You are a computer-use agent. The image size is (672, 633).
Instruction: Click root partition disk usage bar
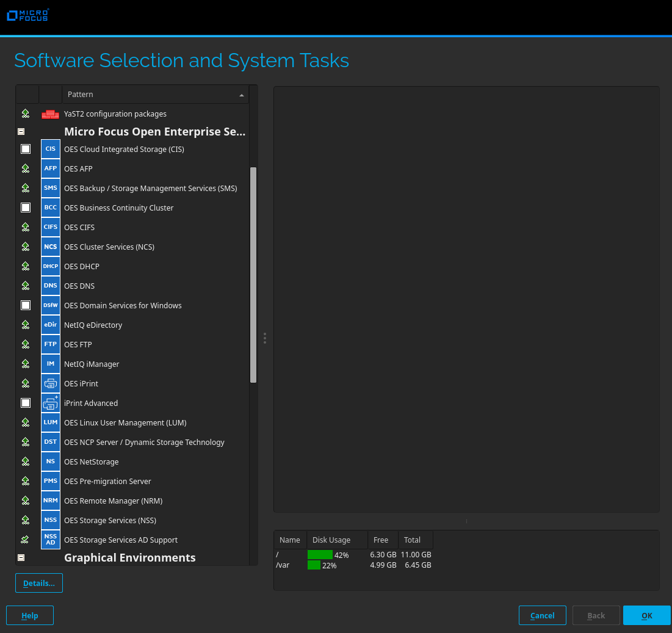(320, 555)
